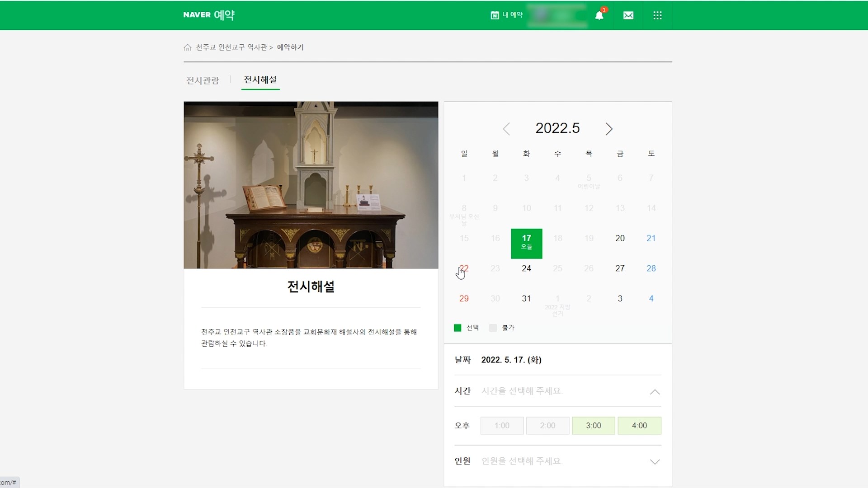Screen dimensions: 868x488
Task: Click the exhibition altar photo
Action: point(311,185)
